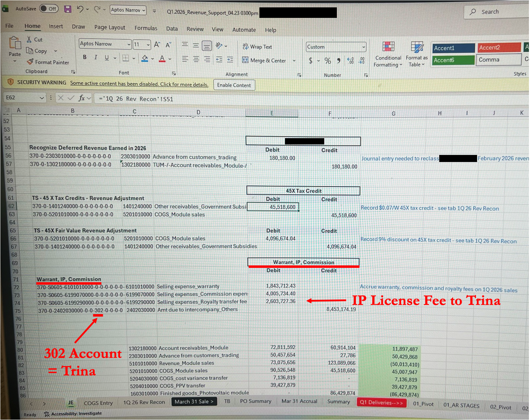Image resolution: width=530 pixels, height=420 pixels.
Task: Click the Insert Function fx icon
Action: coord(82,98)
